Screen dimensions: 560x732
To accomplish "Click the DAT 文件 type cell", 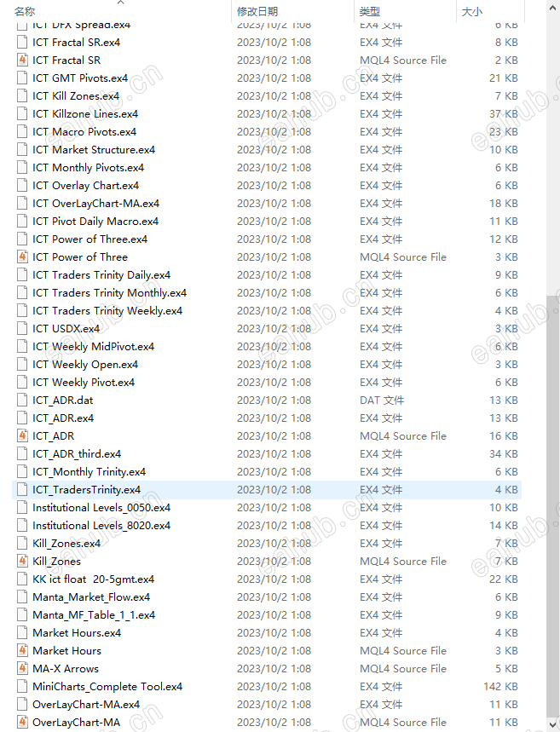I will click(382, 400).
